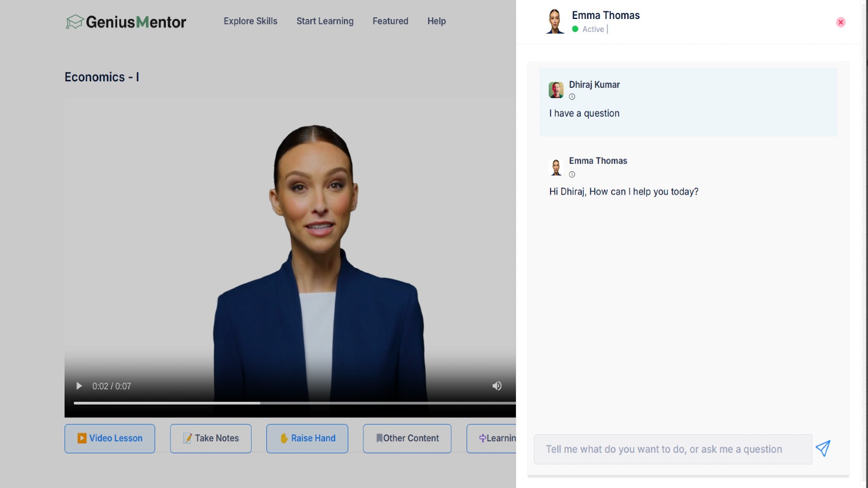Select the 'I have a question' message
The width and height of the screenshot is (868, 488).
584,113
